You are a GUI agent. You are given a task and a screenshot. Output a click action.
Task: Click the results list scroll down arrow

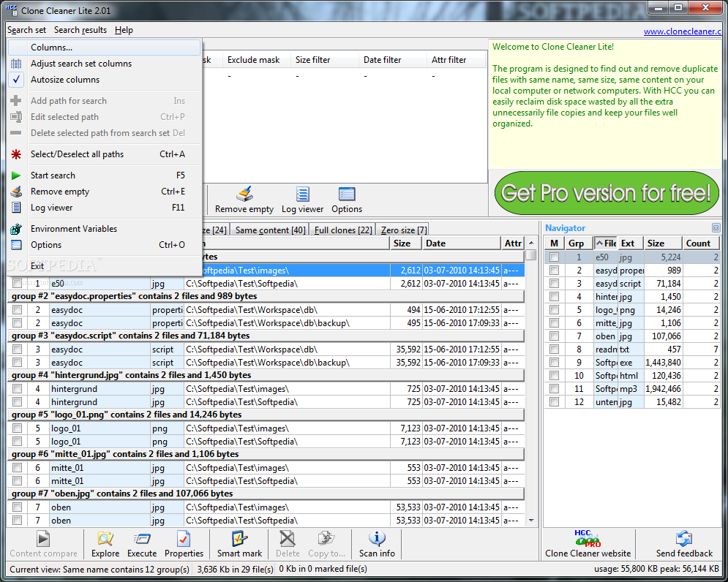531,521
